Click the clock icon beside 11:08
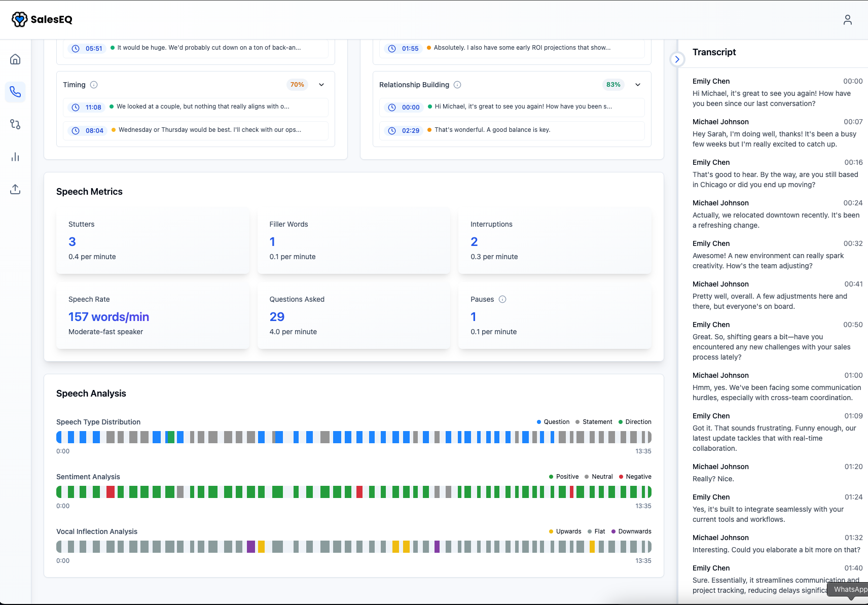This screenshot has width=868, height=605. (76, 107)
